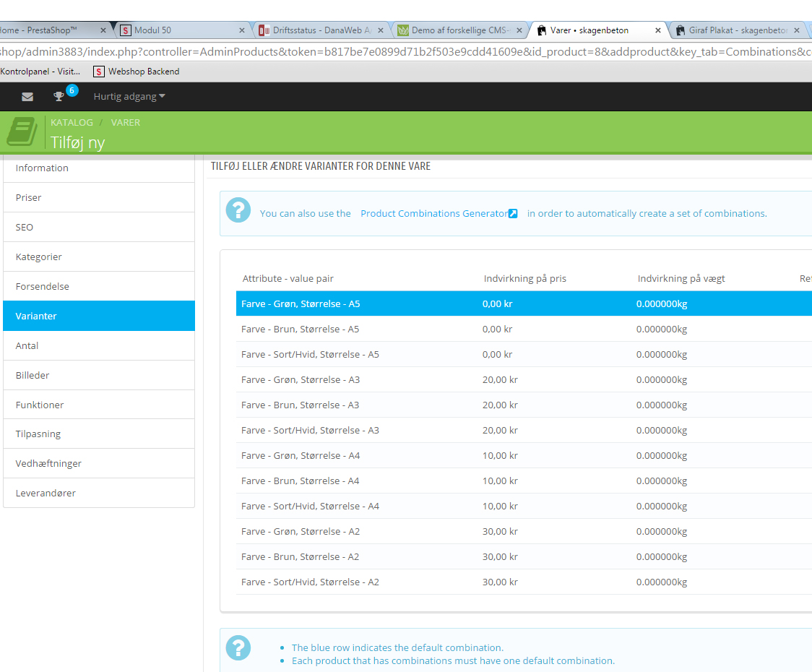Click the envelope messages icon
Viewport: 812px width, 672px height.
(x=27, y=97)
